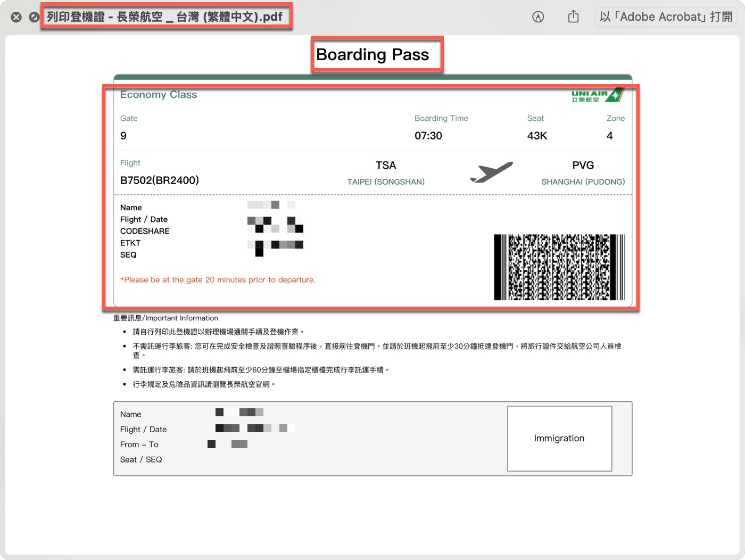This screenshot has width=745, height=560.
Task: Click gate number 9
Action: 123,136
